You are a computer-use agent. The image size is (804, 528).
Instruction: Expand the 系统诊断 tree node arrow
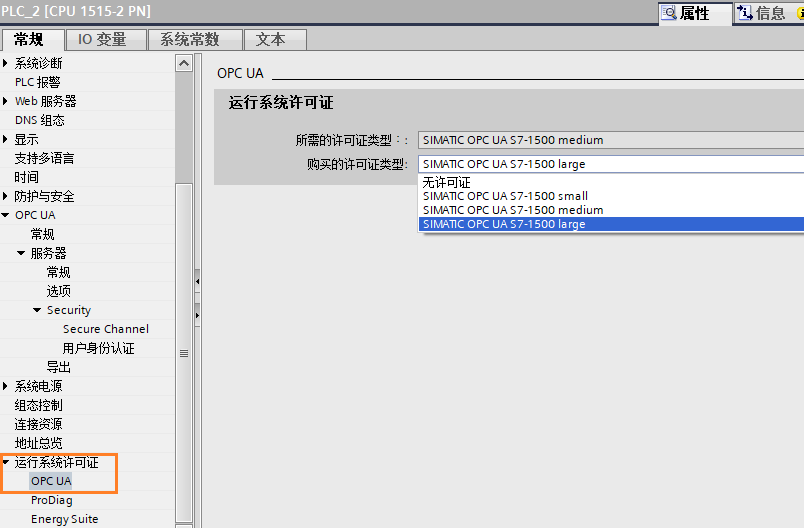pos(5,63)
